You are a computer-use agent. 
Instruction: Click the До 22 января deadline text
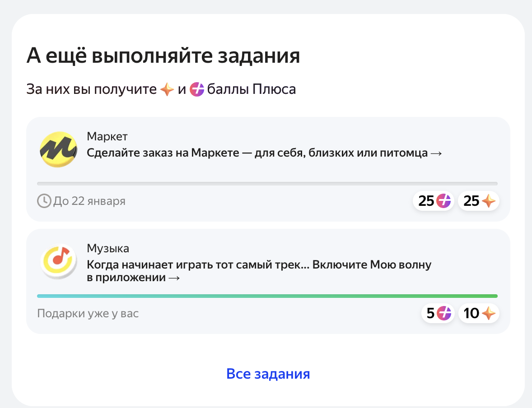pyautogui.click(x=89, y=201)
